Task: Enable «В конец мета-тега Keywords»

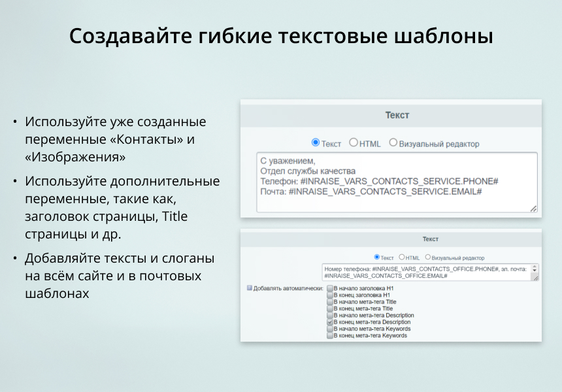Action: coord(329,335)
